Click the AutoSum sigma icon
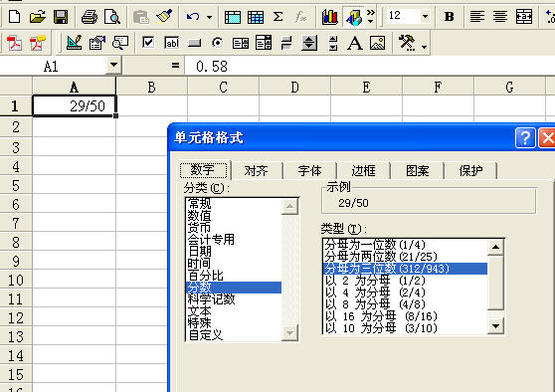 click(278, 17)
